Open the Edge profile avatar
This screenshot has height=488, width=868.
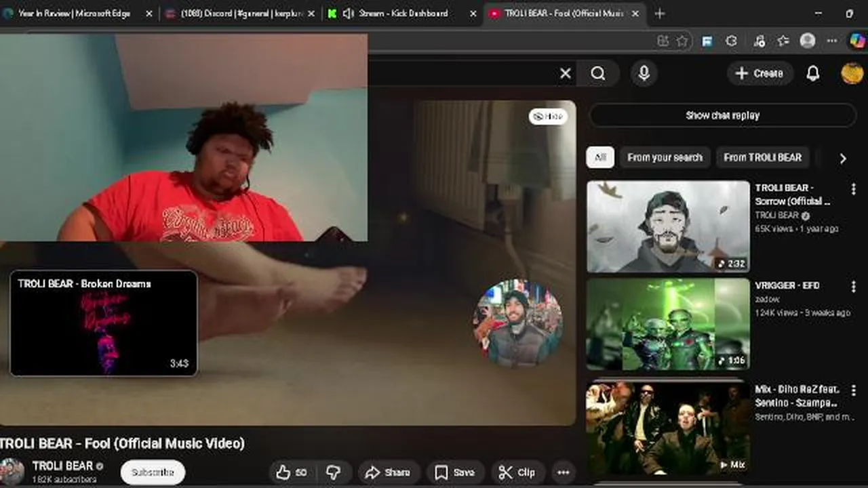coord(807,41)
